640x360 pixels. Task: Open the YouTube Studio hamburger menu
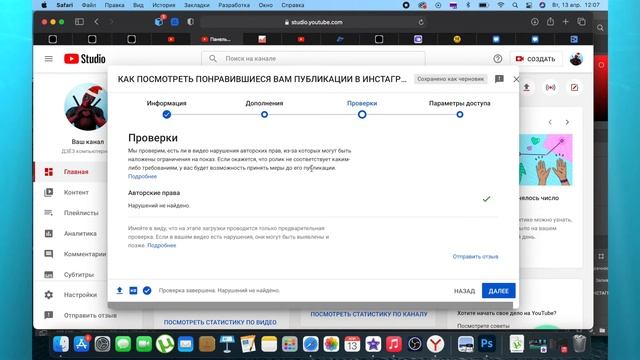(x=49, y=59)
